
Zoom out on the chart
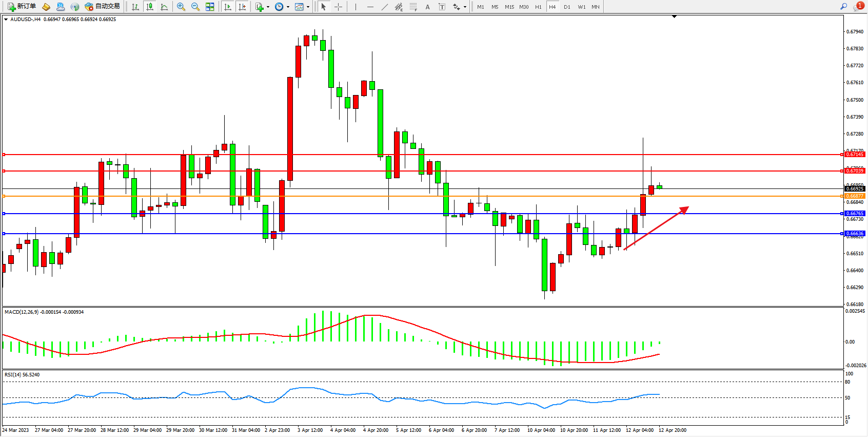(195, 7)
